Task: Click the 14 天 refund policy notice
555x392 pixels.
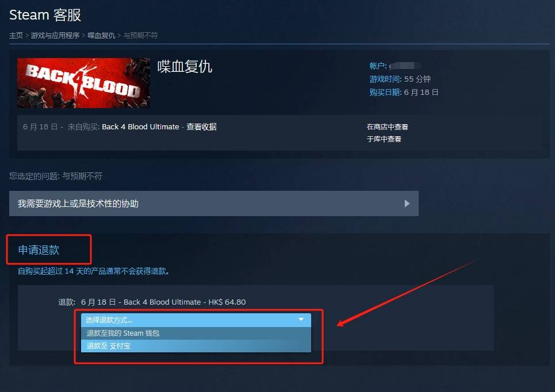Action: pyautogui.click(x=93, y=271)
